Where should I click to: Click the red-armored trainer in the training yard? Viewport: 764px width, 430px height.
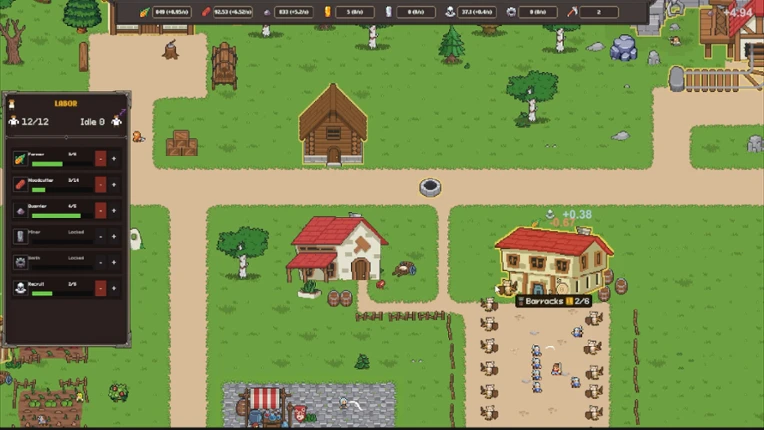556,368
